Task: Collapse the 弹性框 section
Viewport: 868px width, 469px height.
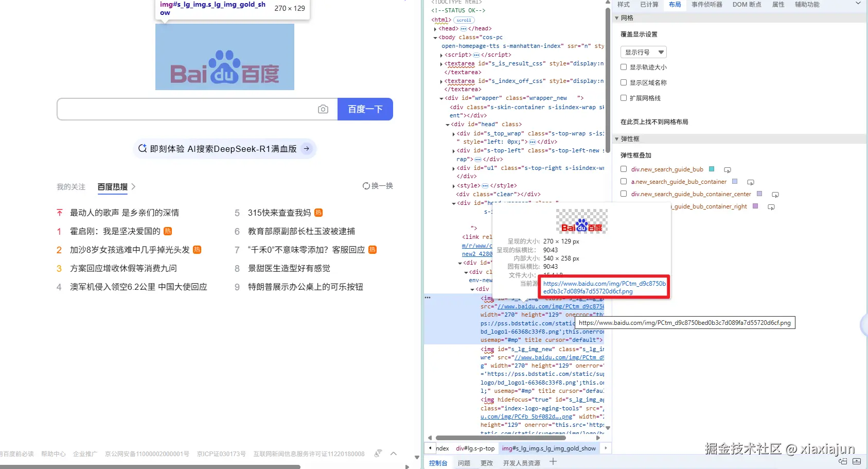Action: 617,139
